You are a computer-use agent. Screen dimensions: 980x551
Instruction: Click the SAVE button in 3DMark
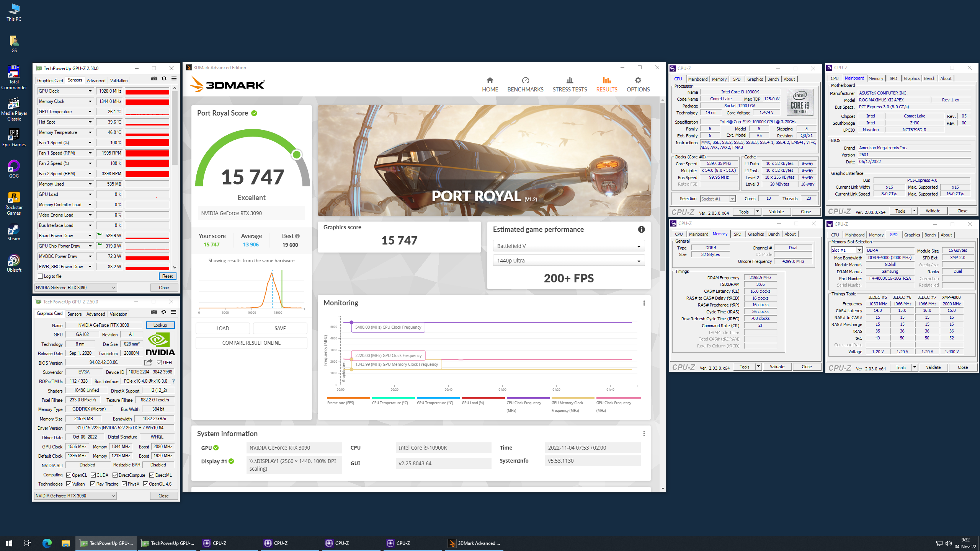click(280, 328)
